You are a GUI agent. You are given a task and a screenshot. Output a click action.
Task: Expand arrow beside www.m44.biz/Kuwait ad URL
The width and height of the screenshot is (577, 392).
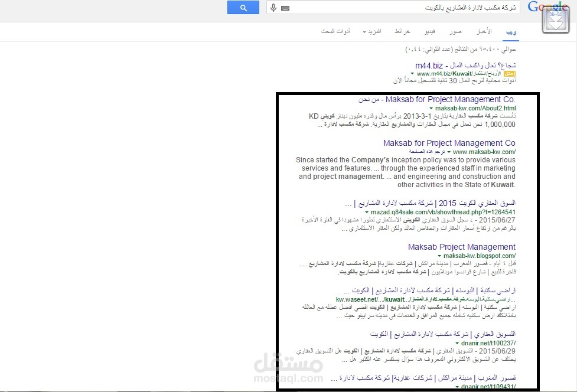tap(412, 74)
